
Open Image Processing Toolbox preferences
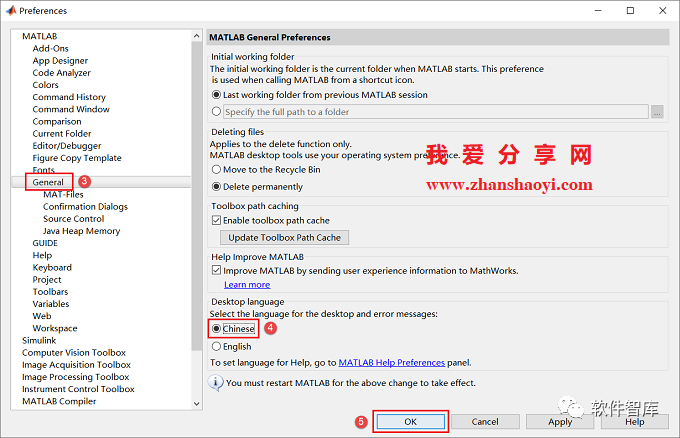[x=75, y=377]
